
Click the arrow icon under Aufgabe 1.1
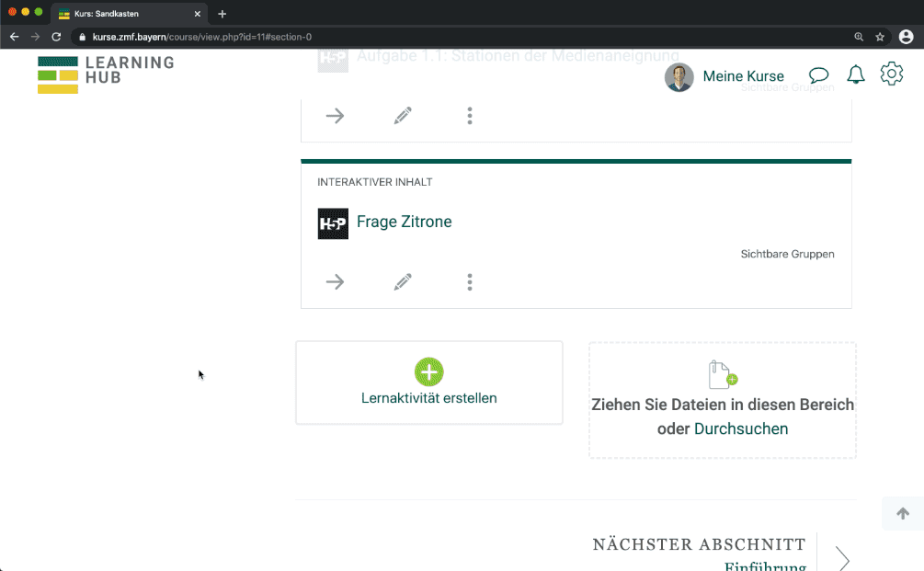coord(335,116)
